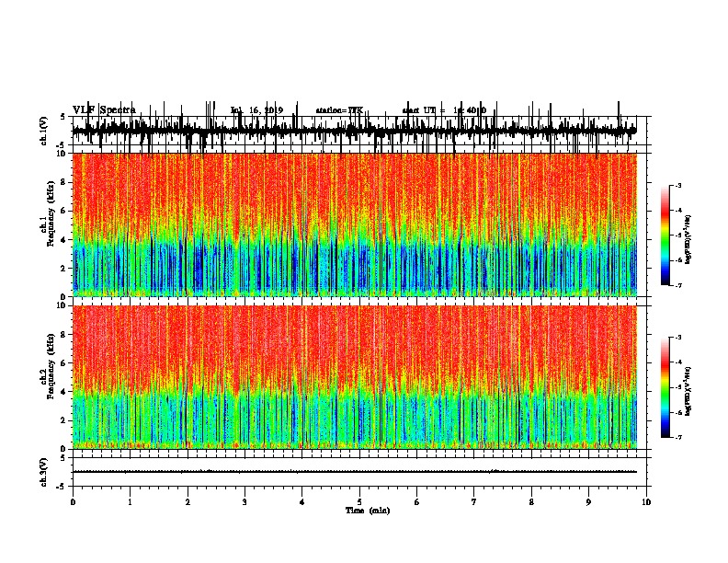Screen dimensions: 728x563
Task: Click the '10' kHz tick on ch.2 spectrogram
Action: pos(63,305)
